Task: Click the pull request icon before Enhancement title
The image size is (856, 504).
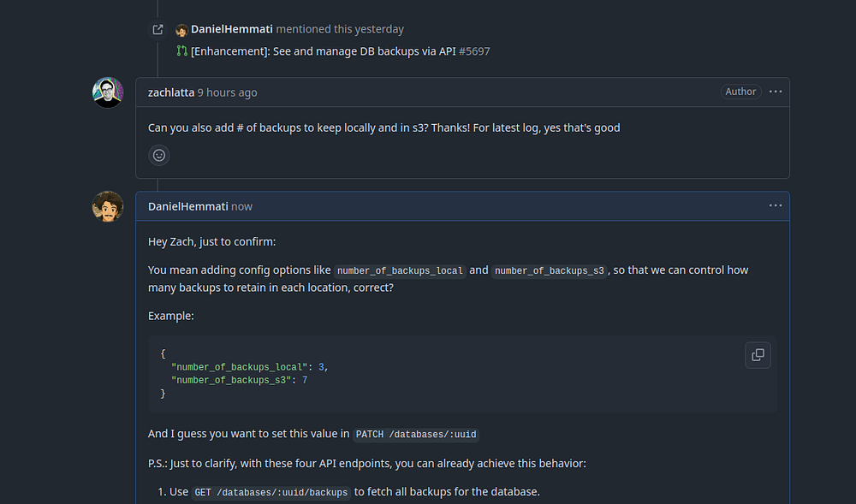Action: pyautogui.click(x=181, y=51)
